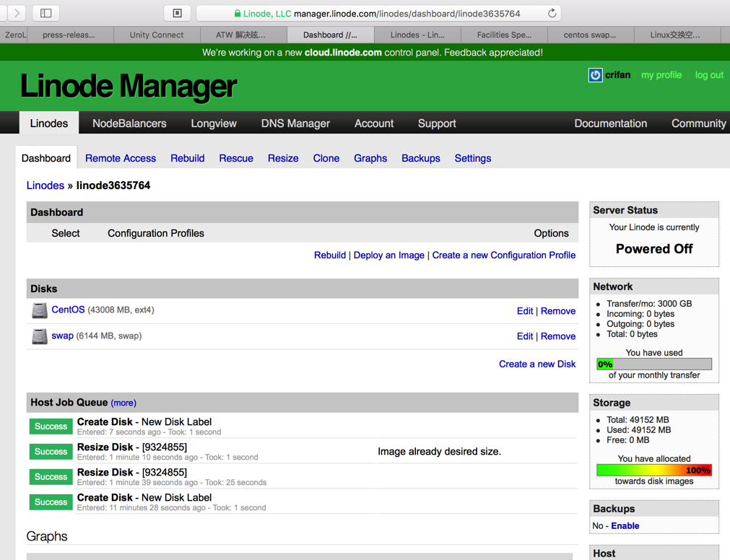The width and height of the screenshot is (730, 560).
Task: Click the Rebuild link under Configuration Profiles
Action: 329,255
